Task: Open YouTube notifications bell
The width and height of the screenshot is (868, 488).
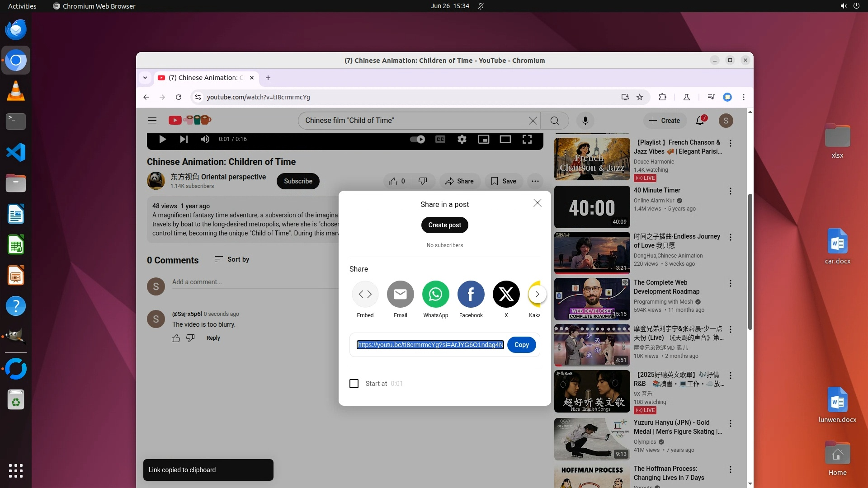Action: [x=700, y=121]
